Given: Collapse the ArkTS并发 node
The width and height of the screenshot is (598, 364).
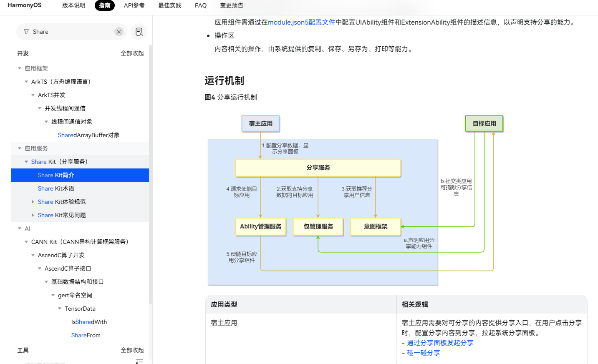Looking at the screenshot, I should coord(33,95).
